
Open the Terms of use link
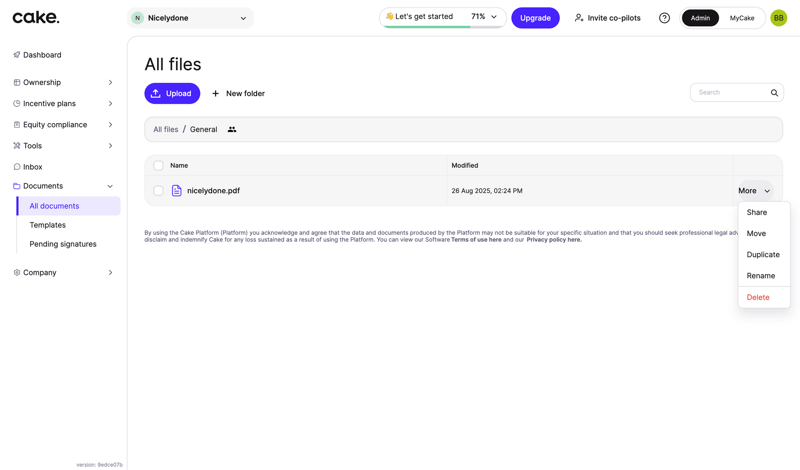[x=476, y=240]
